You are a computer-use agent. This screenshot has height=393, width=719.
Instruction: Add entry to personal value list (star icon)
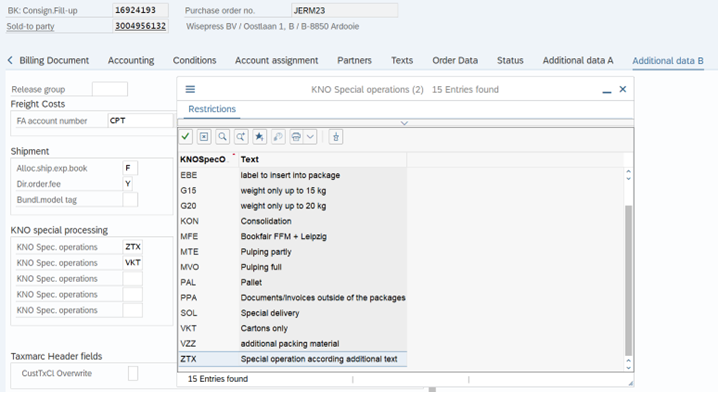pyautogui.click(x=260, y=137)
